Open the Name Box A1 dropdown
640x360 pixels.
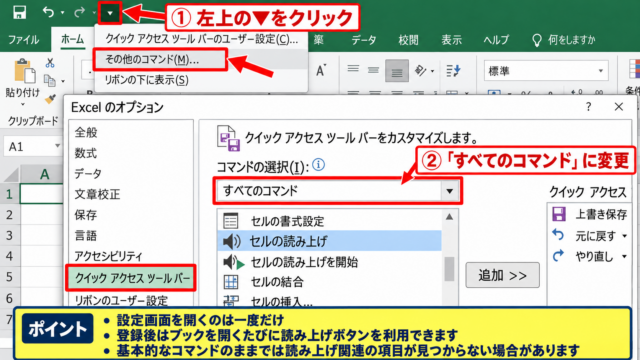click(x=57, y=146)
